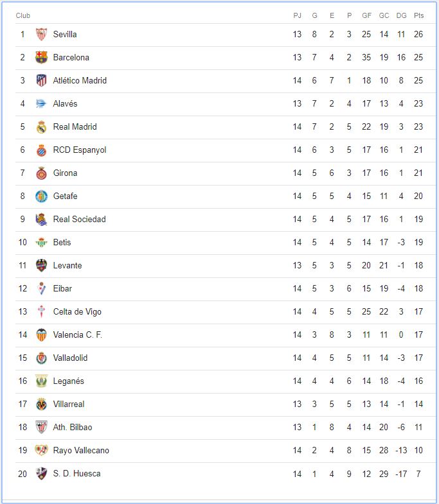The height and width of the screenshot is (504, 439).
Task: Click the Villarreal crest icon
Action: 41,404
